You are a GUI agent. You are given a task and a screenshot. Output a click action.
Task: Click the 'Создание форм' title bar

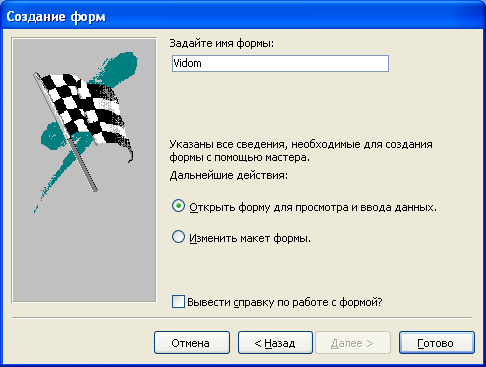[243, 16]
